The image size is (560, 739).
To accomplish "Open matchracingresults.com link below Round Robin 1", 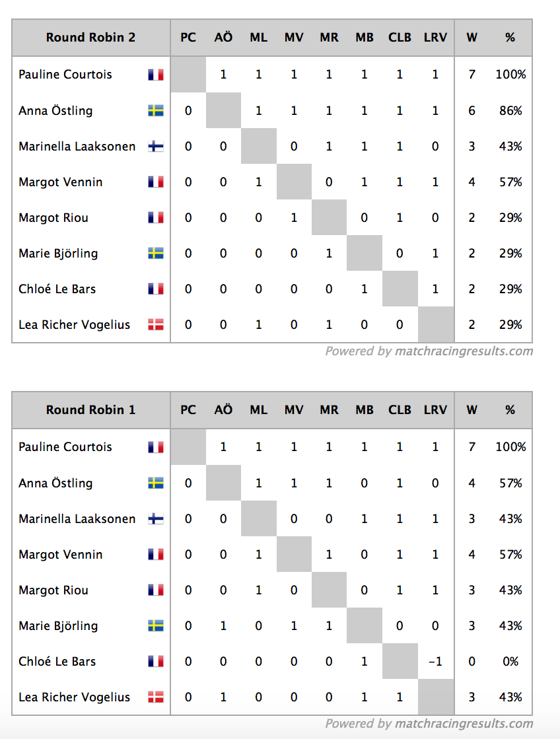I will click(464, 723).
